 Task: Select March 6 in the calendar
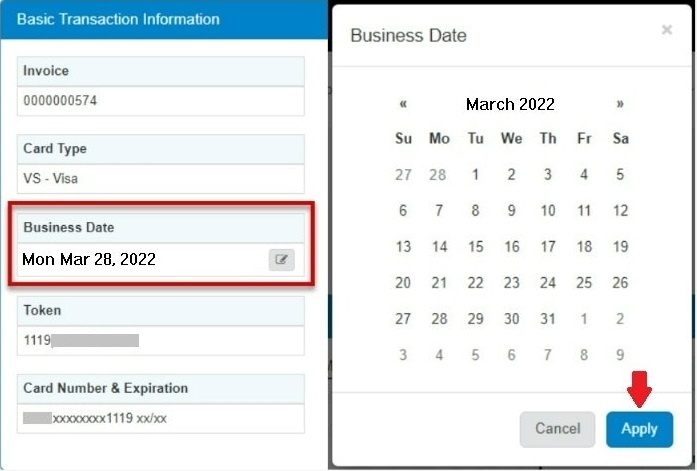tap(403, 211)
